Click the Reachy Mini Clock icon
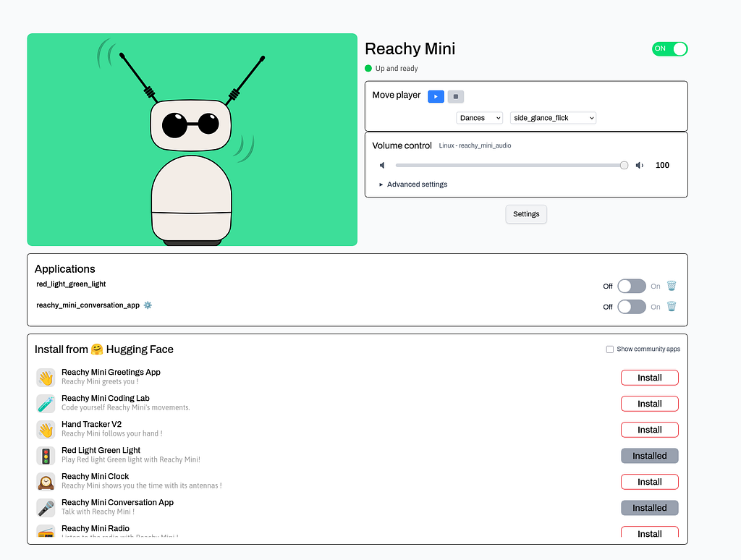Image resolution: width=741 pixels, height=560 pixels. click(46, 482)
